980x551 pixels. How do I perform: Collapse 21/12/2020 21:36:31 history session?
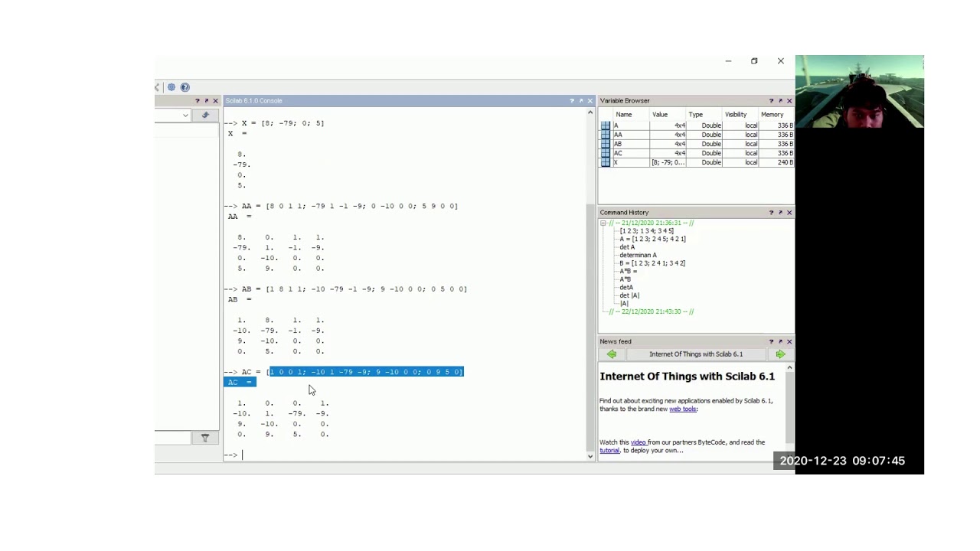pos(603,223)
